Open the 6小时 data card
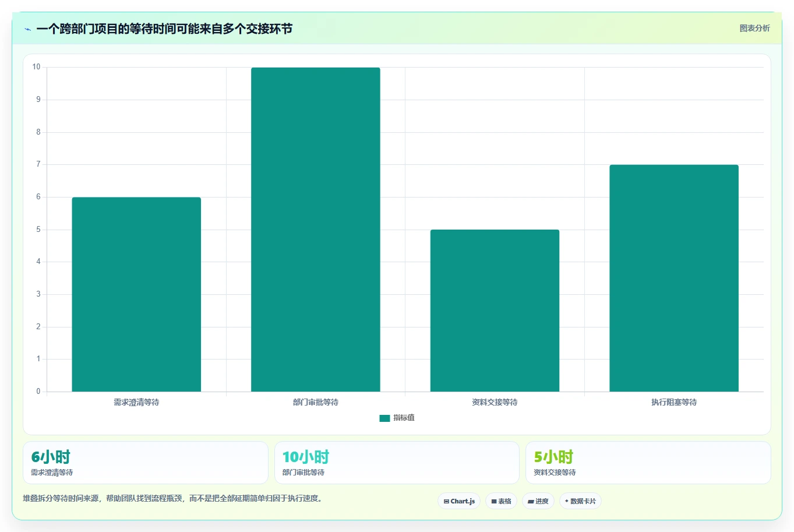 click(x=146, y=463)
